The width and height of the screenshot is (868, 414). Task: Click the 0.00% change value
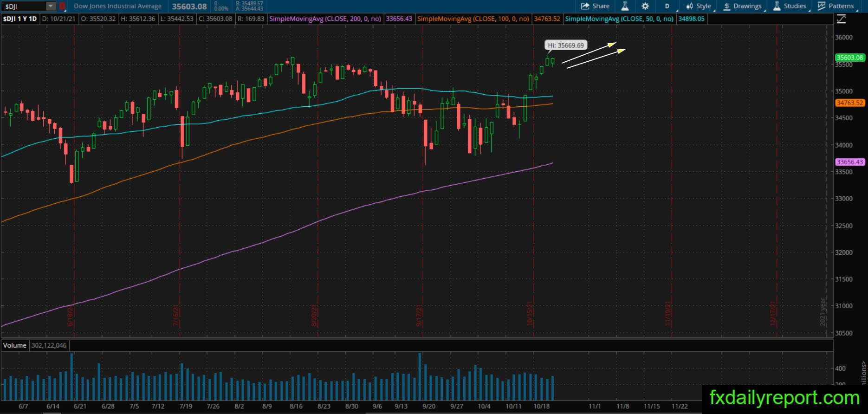point(221,9)
